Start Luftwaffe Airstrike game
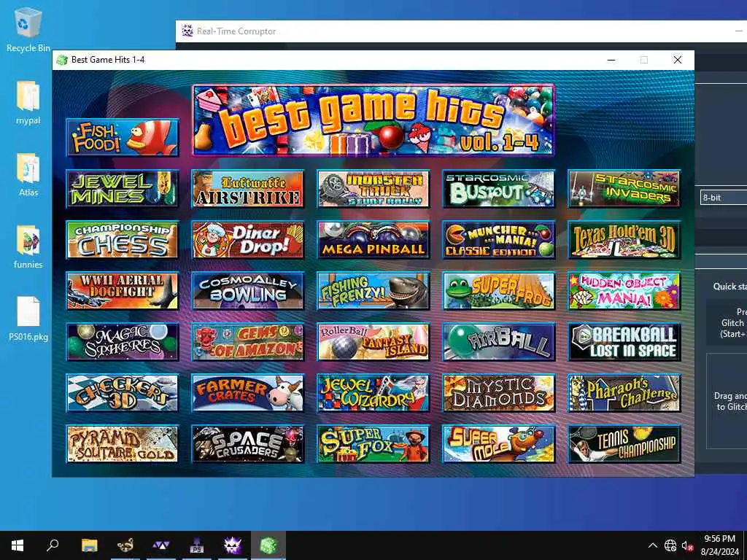This screenshot has height=560, width=747. [248, 189]
